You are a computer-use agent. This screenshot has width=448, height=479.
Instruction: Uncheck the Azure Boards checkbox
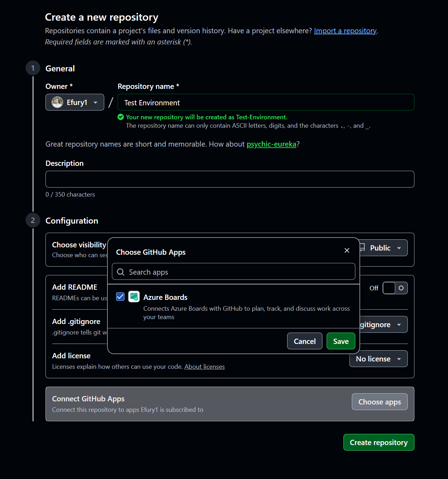pos(120,297)
